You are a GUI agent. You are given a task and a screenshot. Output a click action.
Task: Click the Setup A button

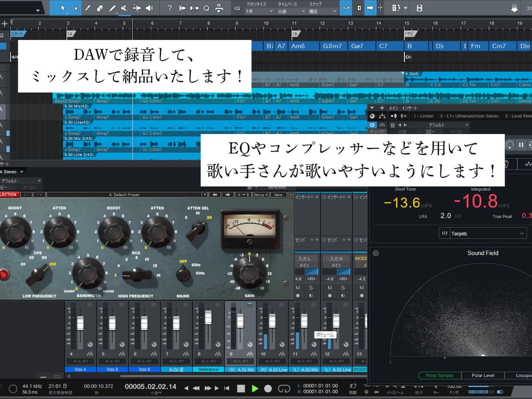[261, 195]
